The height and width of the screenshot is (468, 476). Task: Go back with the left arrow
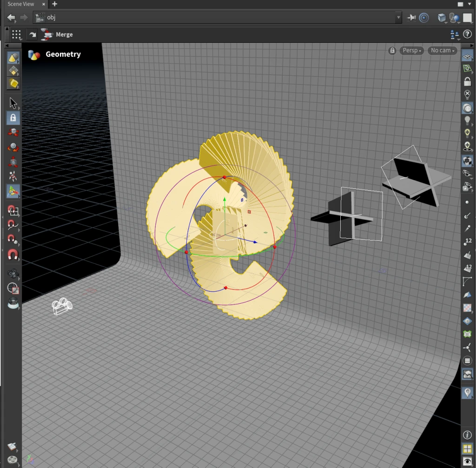(x=11, y=18)
